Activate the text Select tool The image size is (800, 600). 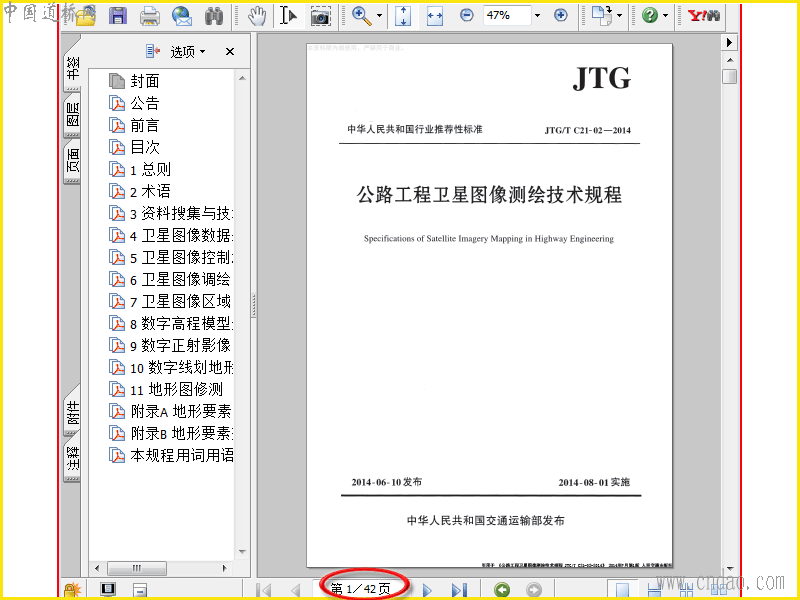288,16
